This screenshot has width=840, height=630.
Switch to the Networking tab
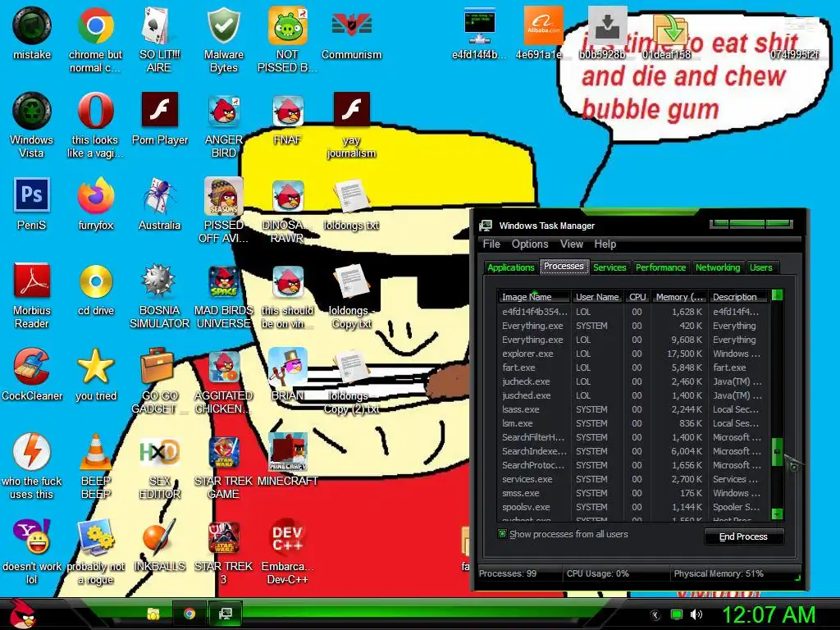click(718, 267)
